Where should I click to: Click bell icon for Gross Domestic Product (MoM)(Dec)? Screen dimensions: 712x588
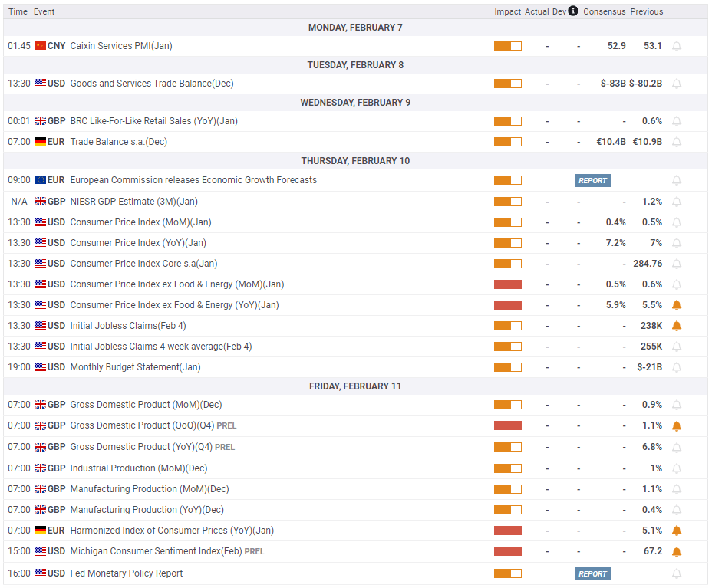tap(677, 405)
